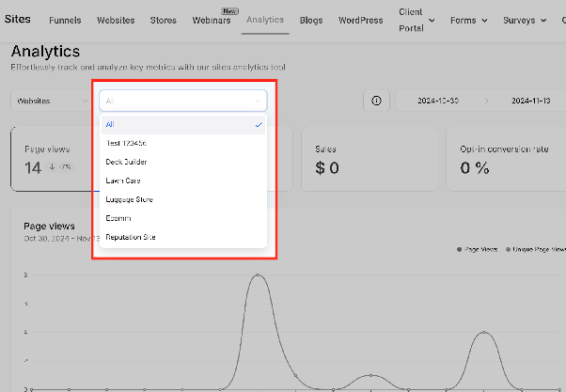Viewport: 566px width, 392px height.
Task: Choose Ecomm from the list
Action: pos(183,218)
